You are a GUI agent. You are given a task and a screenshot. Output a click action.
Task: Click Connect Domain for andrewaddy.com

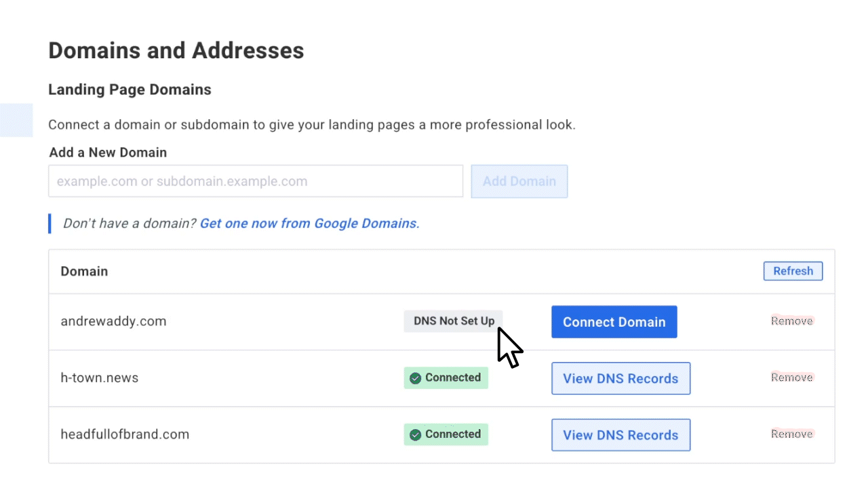[614, 322]
